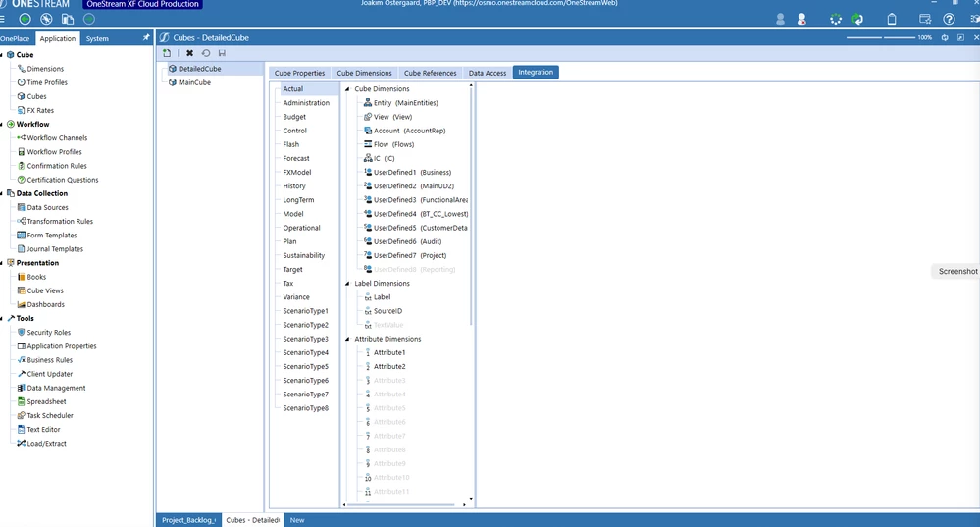Viewport: 980px width, 527px height.
Task: Click the Load/Extract icon
Action: click(21, 444)
